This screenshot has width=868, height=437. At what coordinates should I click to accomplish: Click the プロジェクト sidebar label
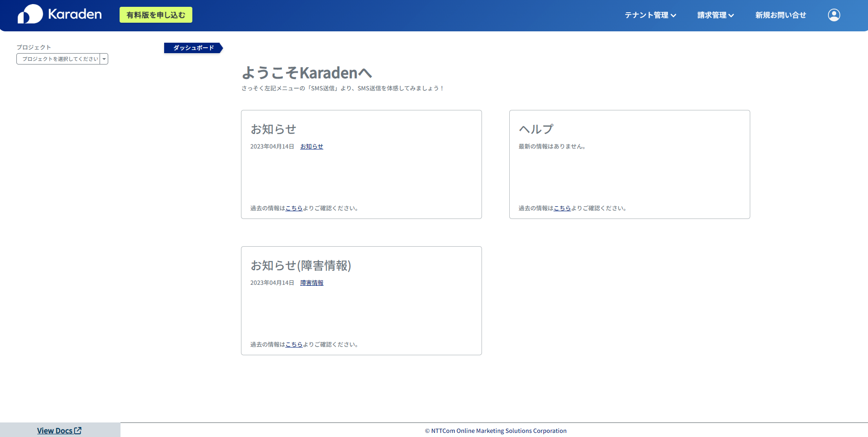click(x=34, y=47)
